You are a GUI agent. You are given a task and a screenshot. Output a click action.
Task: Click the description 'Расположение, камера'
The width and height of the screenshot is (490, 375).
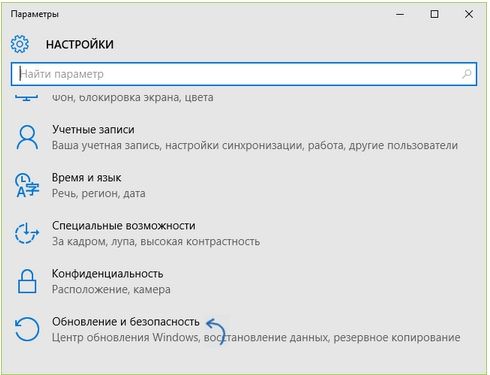pyautogui.click(x=111, y=289)
